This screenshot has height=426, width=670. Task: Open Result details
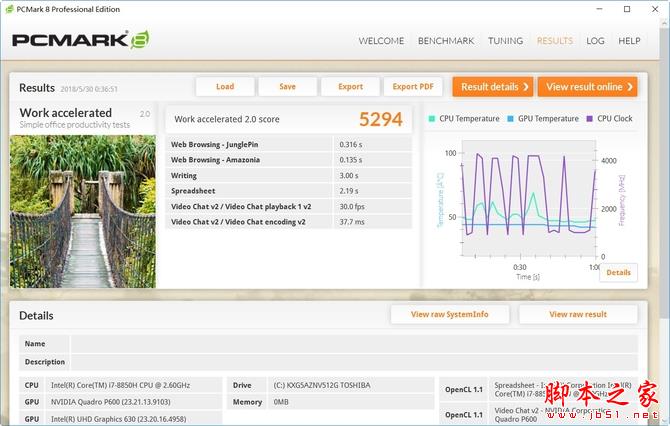[x=493, y=87]
